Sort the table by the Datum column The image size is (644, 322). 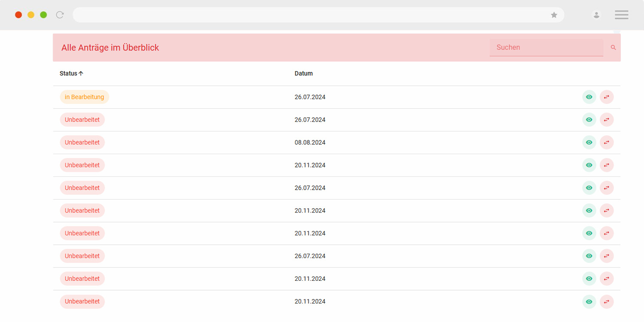pos(304,73)
